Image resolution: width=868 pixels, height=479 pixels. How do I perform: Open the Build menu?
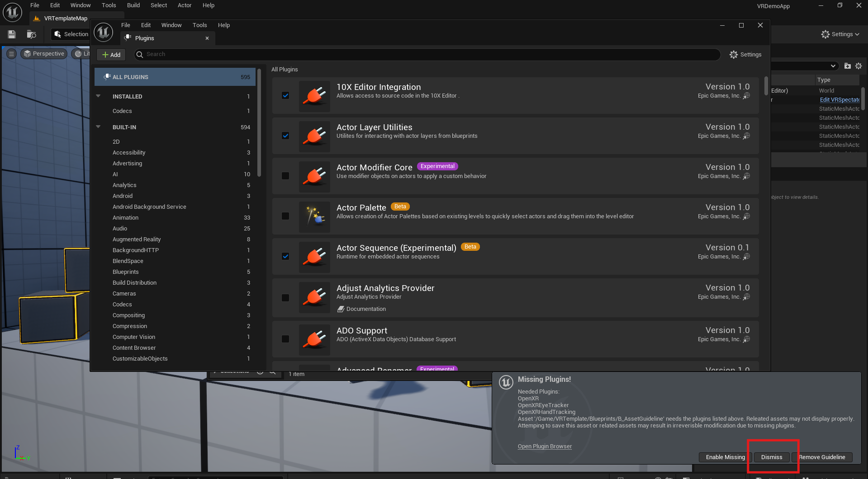pos(133,5)
